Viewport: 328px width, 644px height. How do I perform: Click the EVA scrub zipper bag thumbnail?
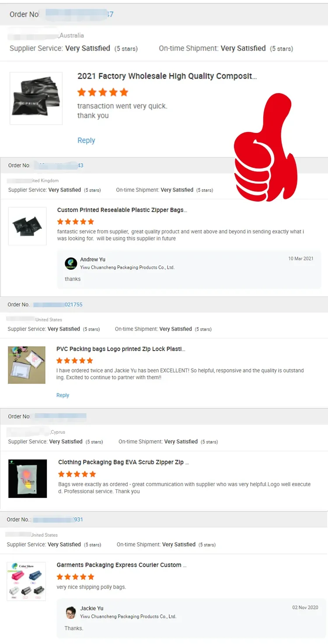click(x=28, y=478)
